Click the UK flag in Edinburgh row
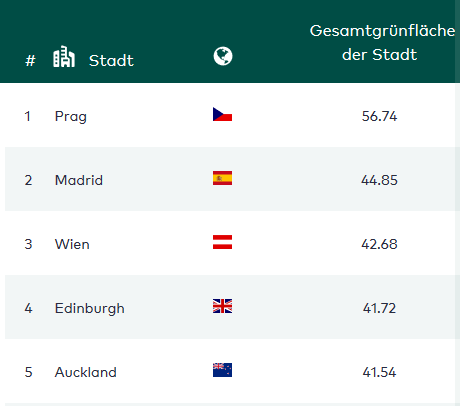This screenshot has height=406, width=460. click(222, 306)
